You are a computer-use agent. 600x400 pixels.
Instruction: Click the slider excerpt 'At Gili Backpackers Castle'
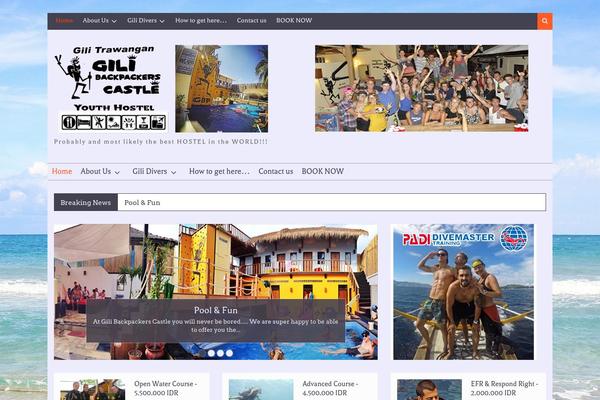click(215, 325)
